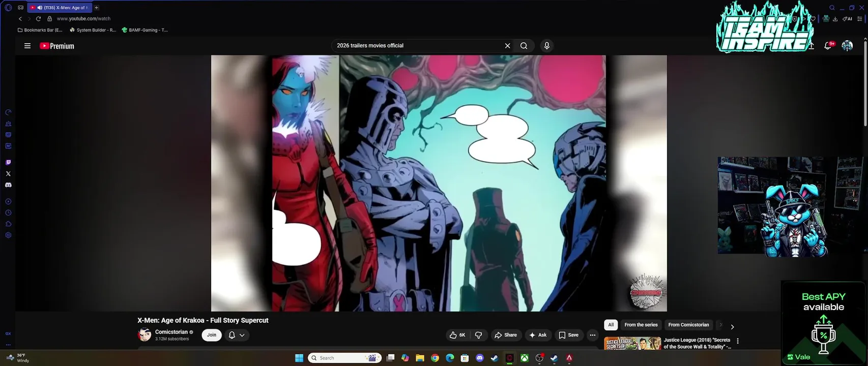Open the Bookmarks Bar folder
868x366 pixels.
[40, 30]
